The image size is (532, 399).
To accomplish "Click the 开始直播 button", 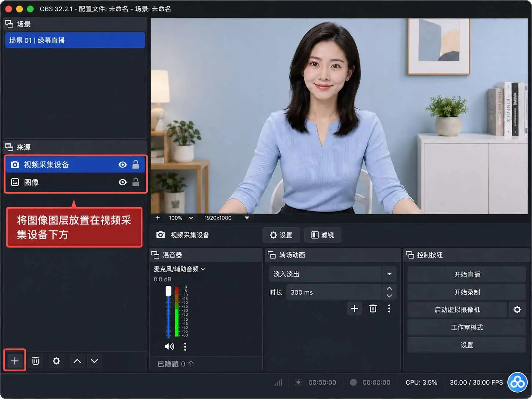I will click(x=467, y=274).
